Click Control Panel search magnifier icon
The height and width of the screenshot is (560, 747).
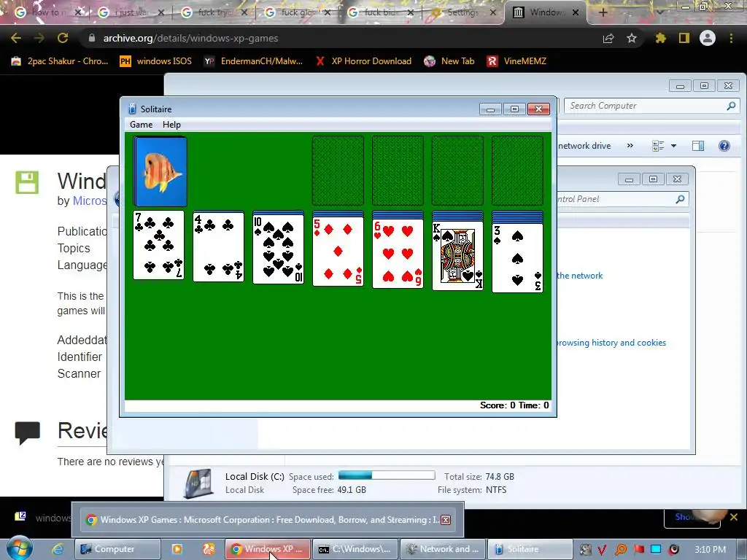[681, 199]
